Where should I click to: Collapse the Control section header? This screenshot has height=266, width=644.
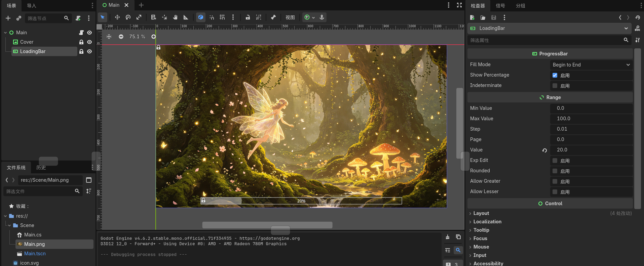[550, 204]
